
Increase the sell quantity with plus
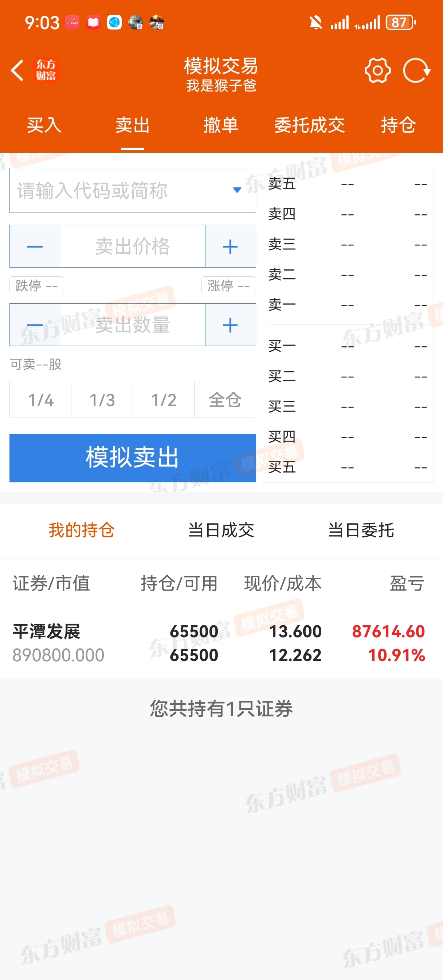[231, 324]
